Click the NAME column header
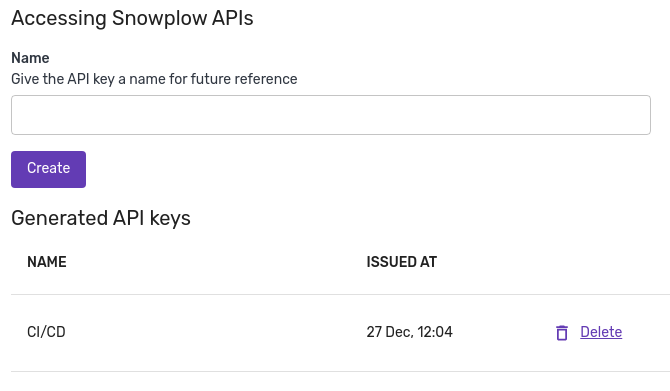 (x=47, y=262)
